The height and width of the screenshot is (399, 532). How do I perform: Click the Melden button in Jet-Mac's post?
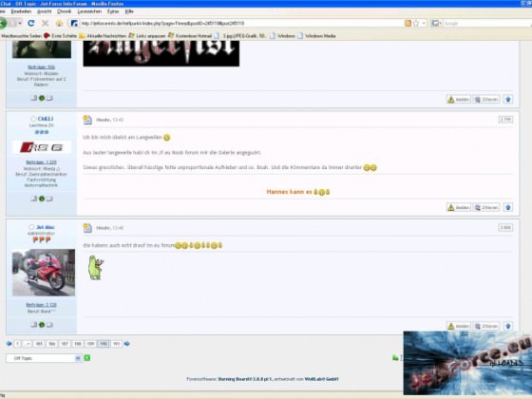pyautogui.click(x=458, y=326)
